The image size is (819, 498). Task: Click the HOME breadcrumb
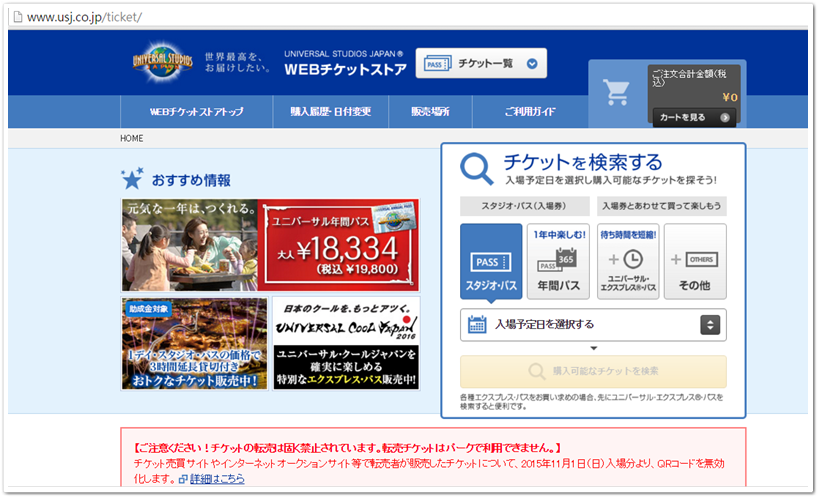(x=132, y=138)
